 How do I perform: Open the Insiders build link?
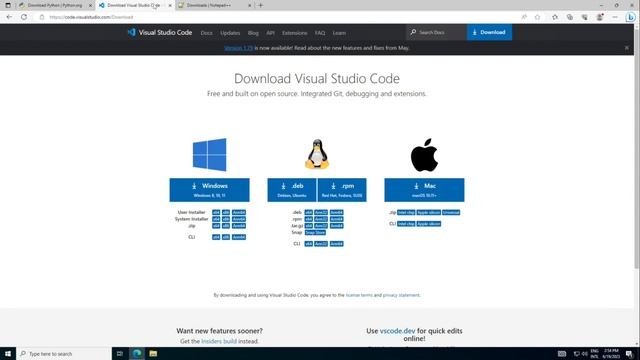(219, 341)
